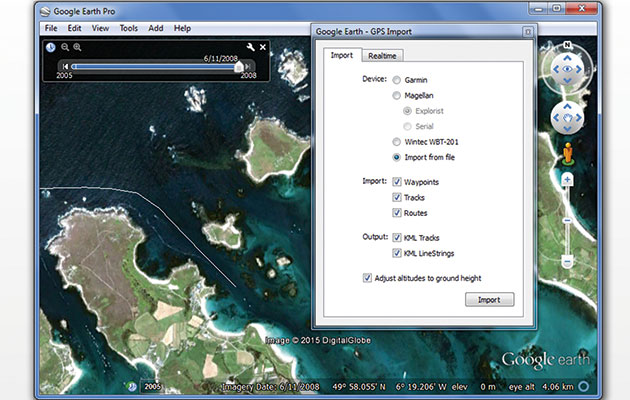
Task: Open time slider options wrench
Action: (251, 47)
